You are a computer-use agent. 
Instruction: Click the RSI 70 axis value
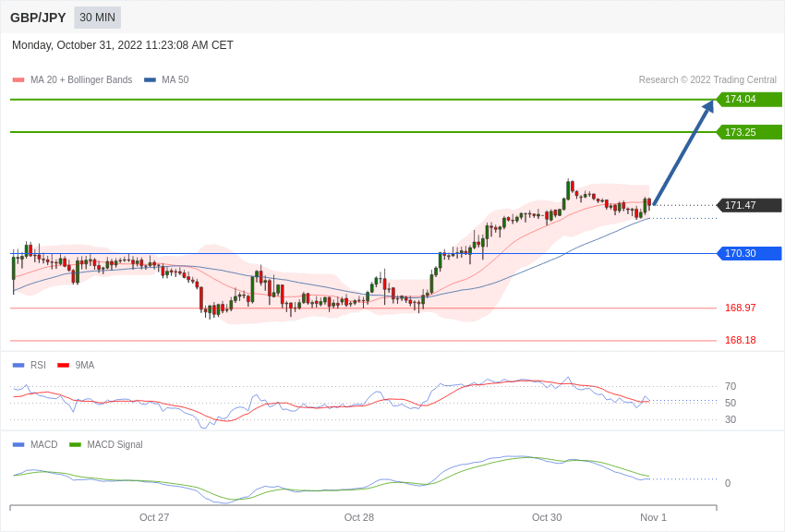[731, 386]
